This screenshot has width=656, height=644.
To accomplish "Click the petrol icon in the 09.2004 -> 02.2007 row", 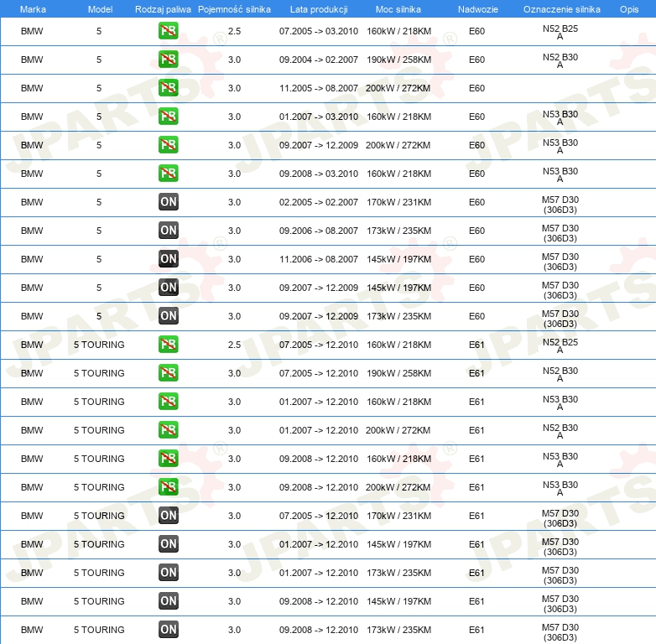I will coord(168,60).
